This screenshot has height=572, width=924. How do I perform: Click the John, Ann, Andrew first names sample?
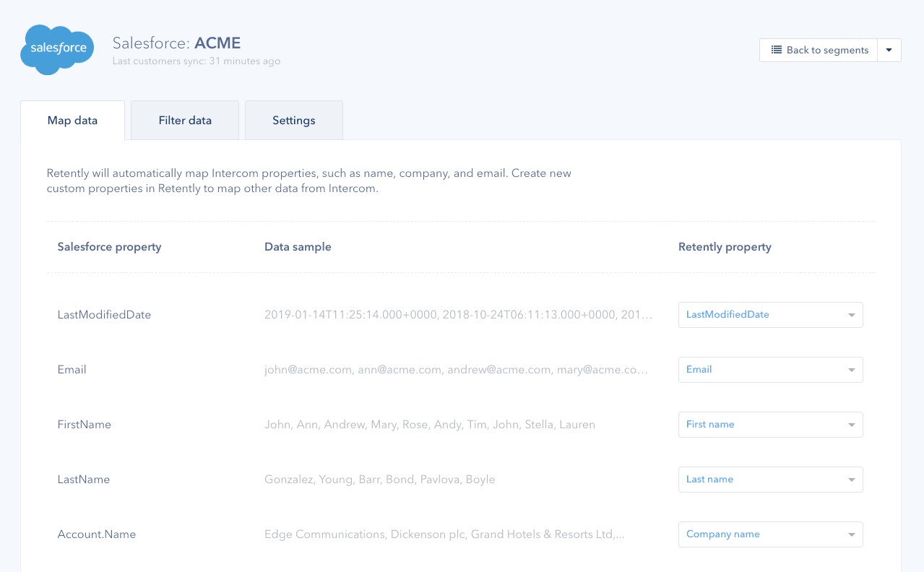point(430,425)
